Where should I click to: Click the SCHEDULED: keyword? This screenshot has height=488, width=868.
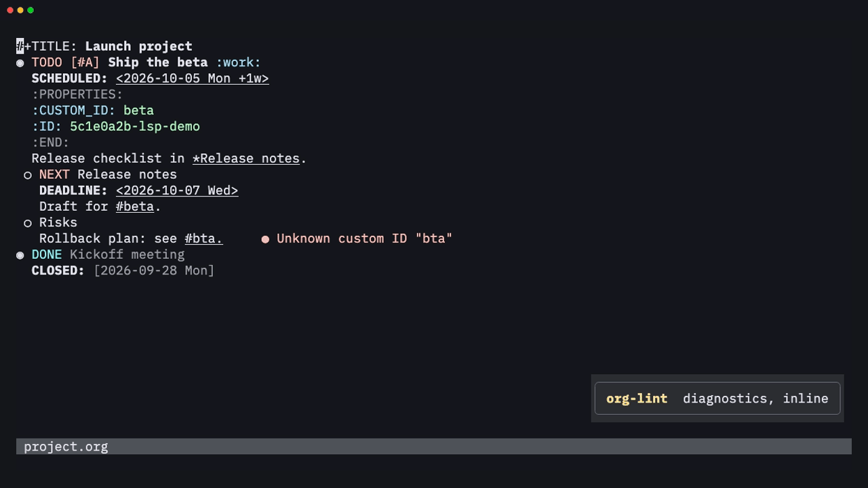coord(70,79)
